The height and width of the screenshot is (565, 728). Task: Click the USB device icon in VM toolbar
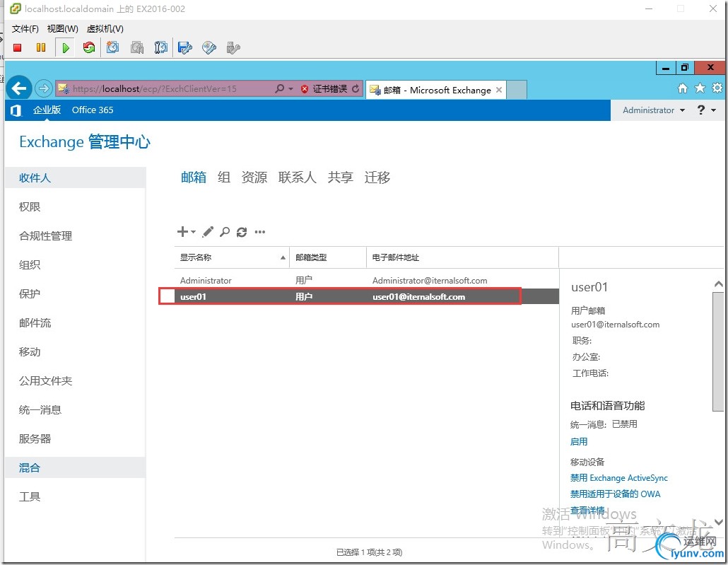pos(233,48)
